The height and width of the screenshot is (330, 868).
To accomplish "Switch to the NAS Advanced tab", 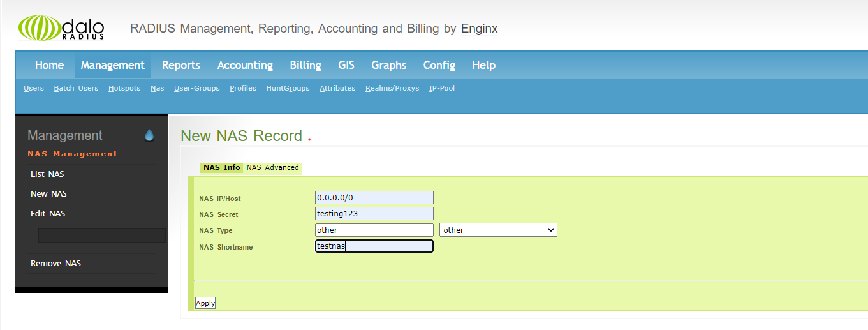I will click(x=272, y=167).
